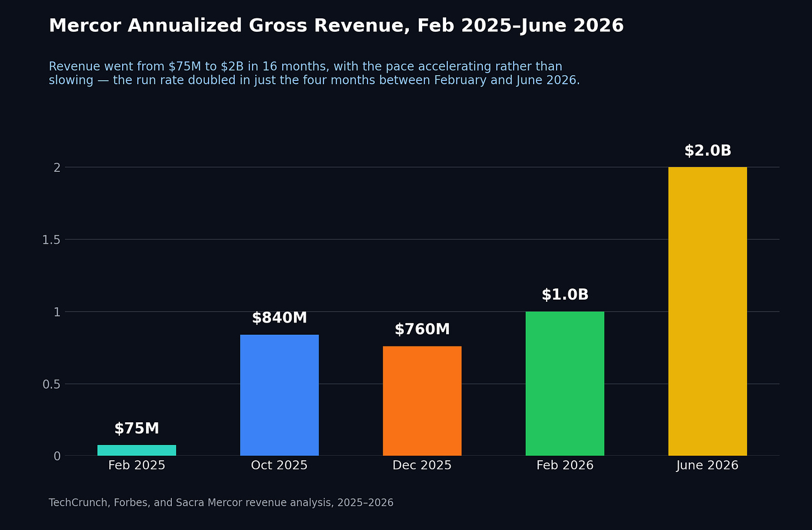Viewport: 812px width, 530px height.
Task: Click the "Feb 2026" axis label
Action: click(x=565, y=465)
